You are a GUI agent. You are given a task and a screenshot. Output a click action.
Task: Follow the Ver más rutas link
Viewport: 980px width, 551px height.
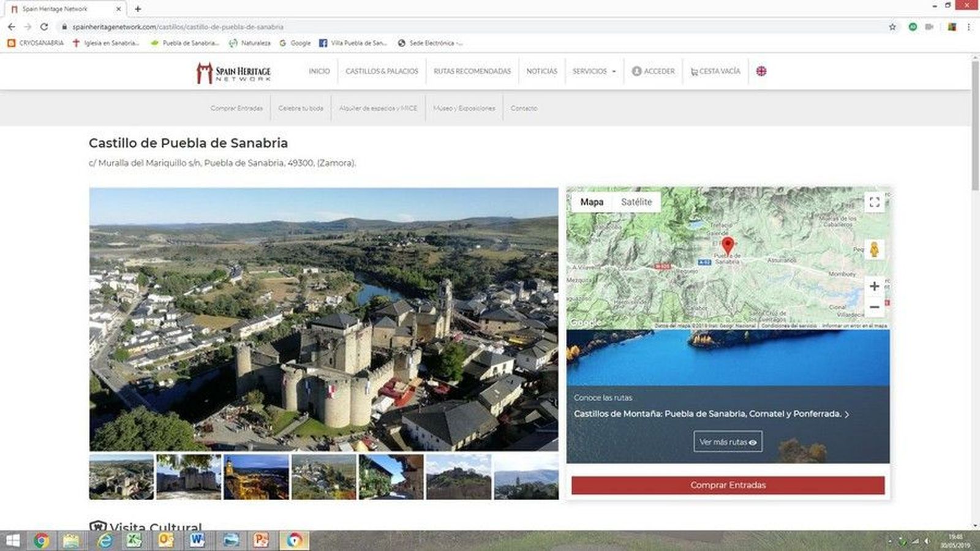(x=728, y=441)
